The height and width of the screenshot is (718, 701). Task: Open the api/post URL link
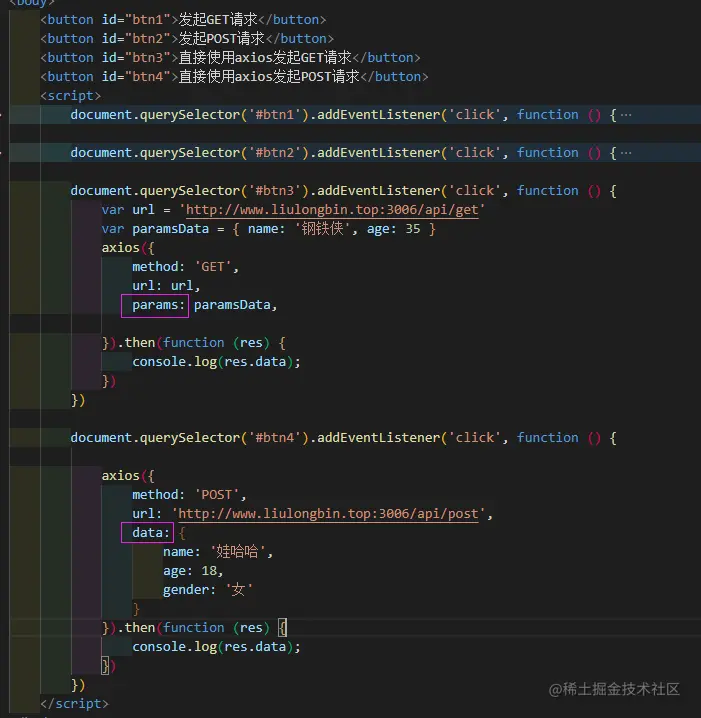coord(328,514)
